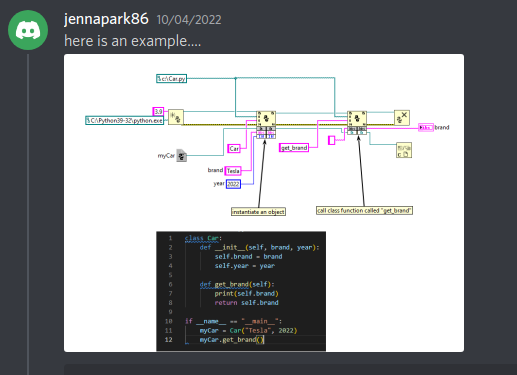This screenshot has height=375, width=517.
Task: Click the 3.9 Python version string constant
Action: [158, 111]
